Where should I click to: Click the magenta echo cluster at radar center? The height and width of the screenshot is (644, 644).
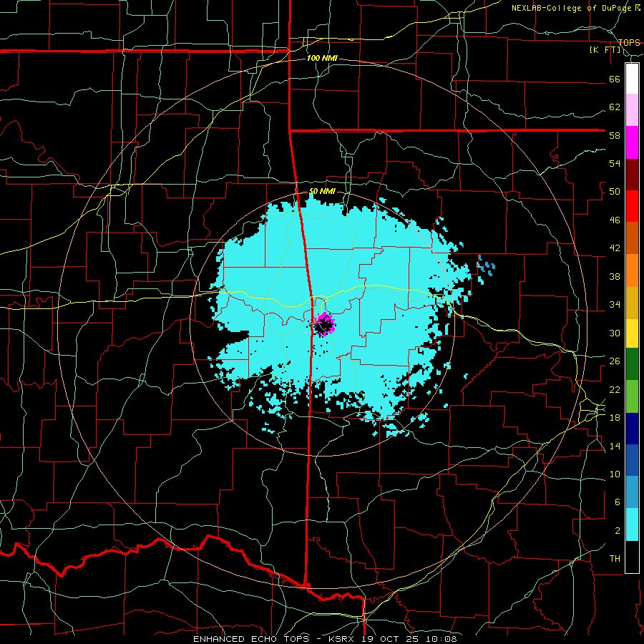click(324, 324)
